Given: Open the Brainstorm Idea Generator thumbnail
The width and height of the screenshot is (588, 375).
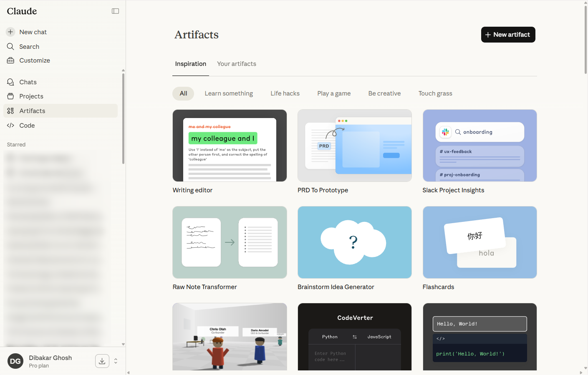Looking at the screenshot, I should pos(355,242).
